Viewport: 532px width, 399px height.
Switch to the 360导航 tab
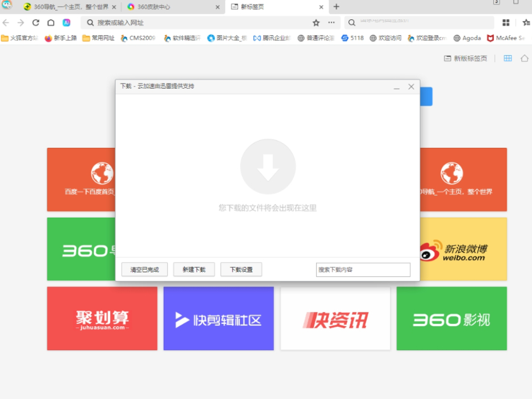[x=70, y=7]
